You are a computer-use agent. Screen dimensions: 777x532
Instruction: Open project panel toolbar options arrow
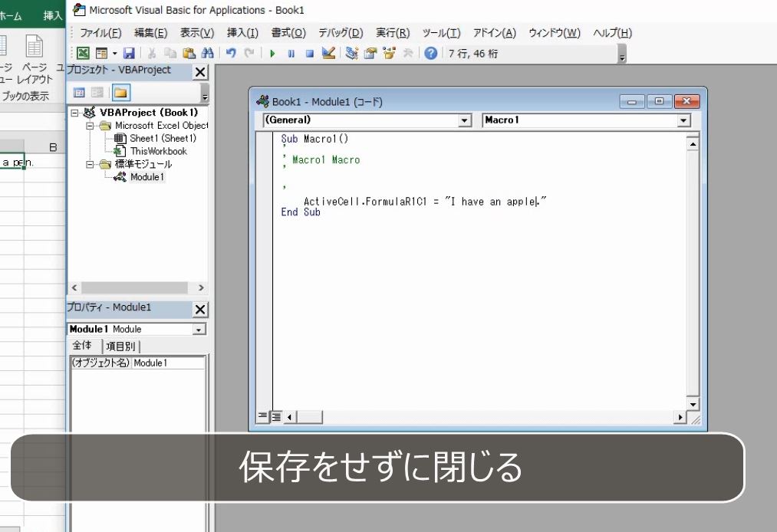click(x=205, y=93)
